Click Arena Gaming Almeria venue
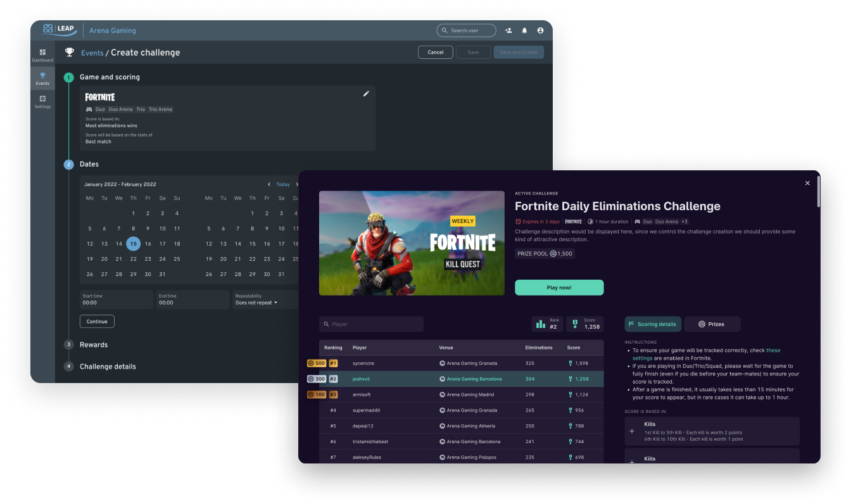Viewport: 851px width, 504px height. tap(470, 426)
